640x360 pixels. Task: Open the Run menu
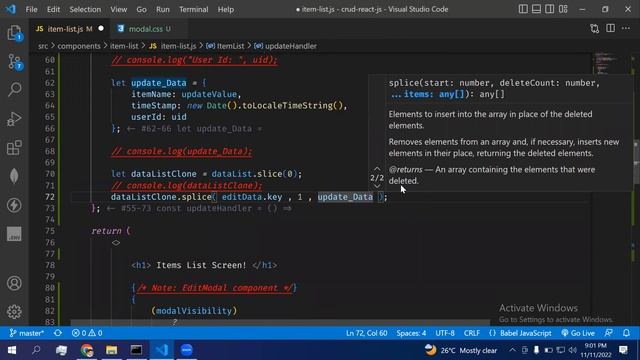click(x=162, y=9)
